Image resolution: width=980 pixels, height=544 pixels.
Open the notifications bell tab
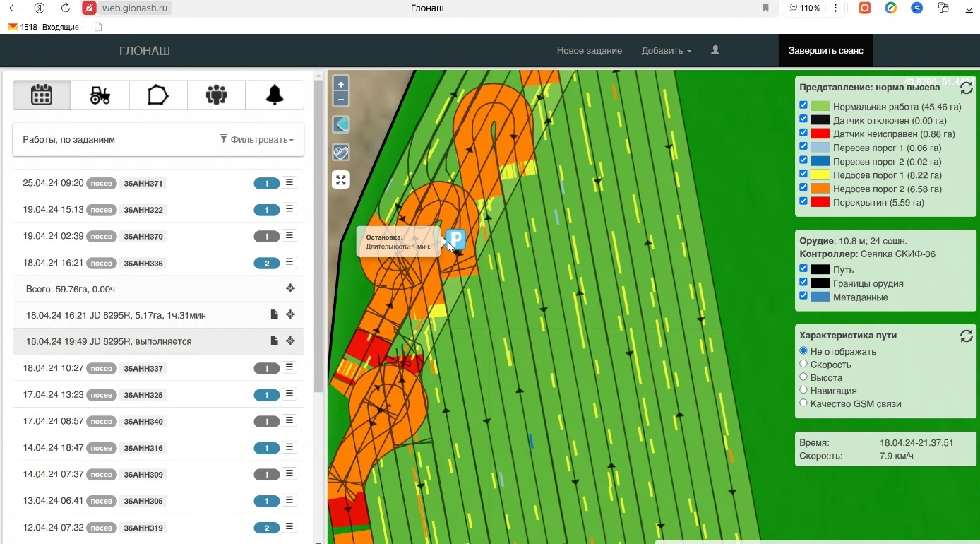(275, 95)
